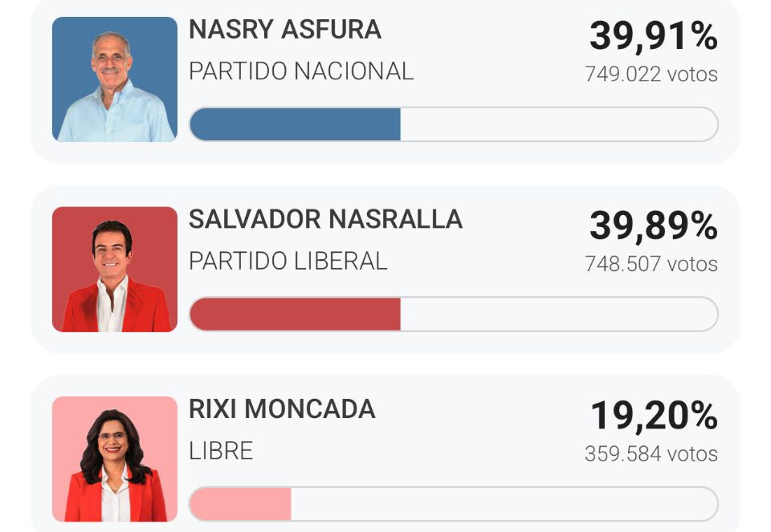
Task: Click the LIBRE party label
Action: [x=221, y=451]
